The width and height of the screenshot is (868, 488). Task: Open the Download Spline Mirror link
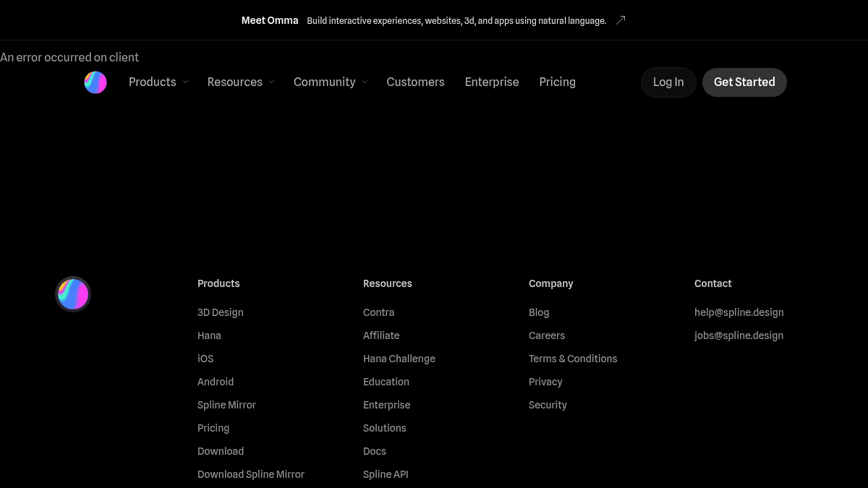pyautogui.click(x=251, y=474)
